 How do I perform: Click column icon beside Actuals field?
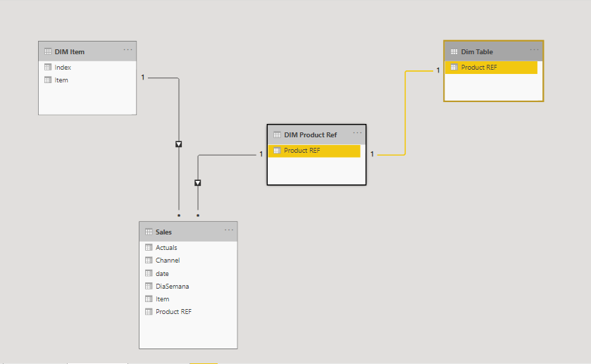(149, 248)
